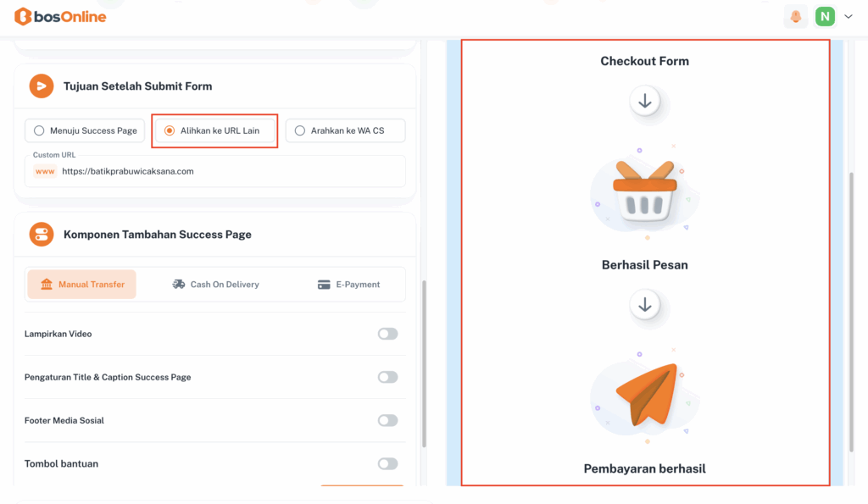868x504 pixels.
Task: Turn on Footer Media Sosial switch
Action: click(x=387, y=420)
